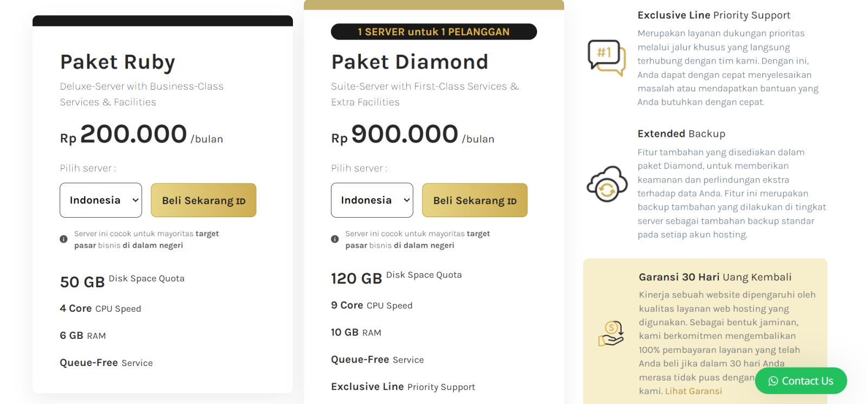Viewport: 868px width, 404px height.
Task: Click the Garansi 30 Hari panel
Action: [705, 326]
